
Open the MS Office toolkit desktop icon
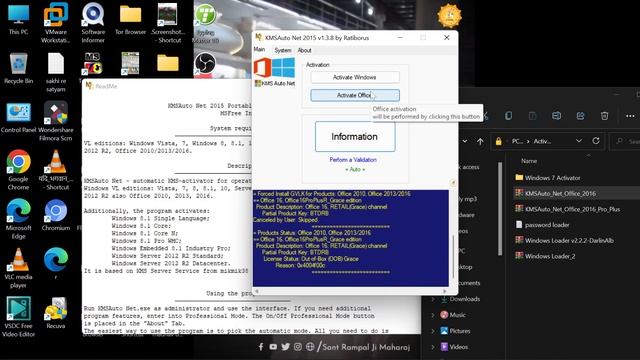93,64
